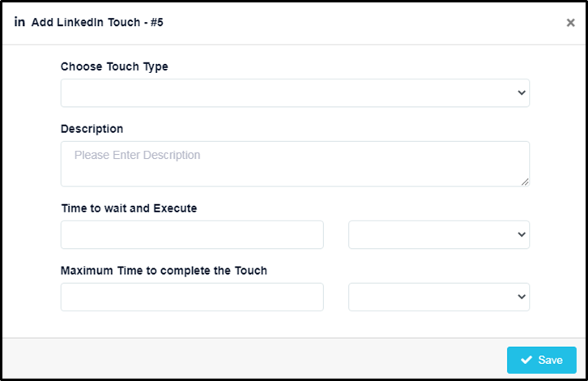Image resolution: width=588 pixels, height=381 pixels.
Task: Click the Time to wait and Execute value field
Action: [x=192, y=234]
